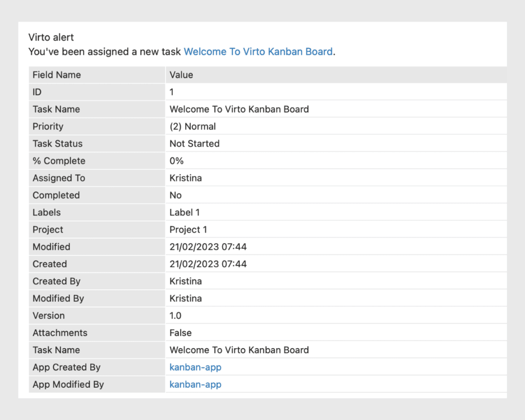Click the 'Value' column header

pyautogui.click(x=336, y=75)
